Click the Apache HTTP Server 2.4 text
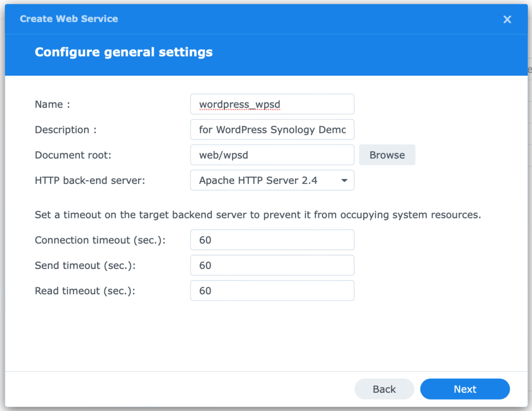 (248, 180)
